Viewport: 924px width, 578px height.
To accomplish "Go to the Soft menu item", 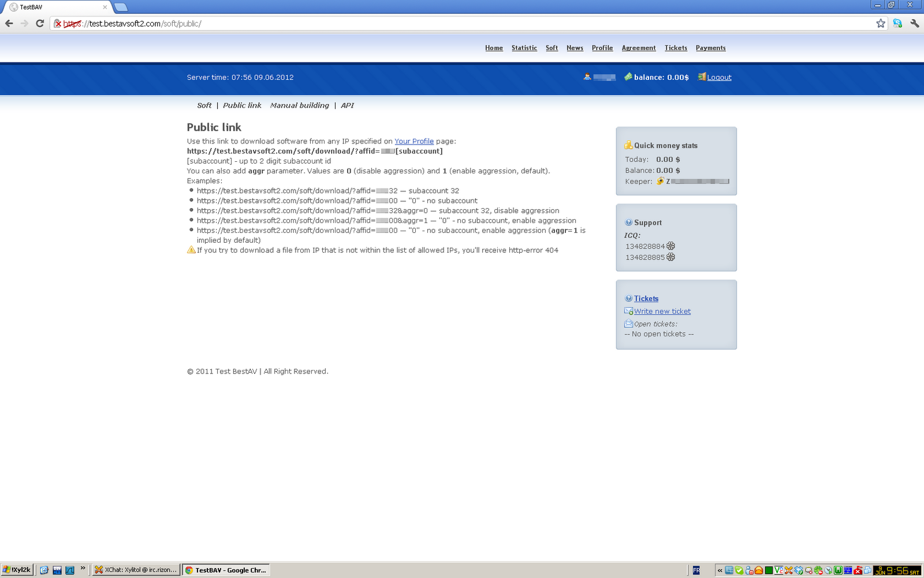I will click(x=552, y=48).
